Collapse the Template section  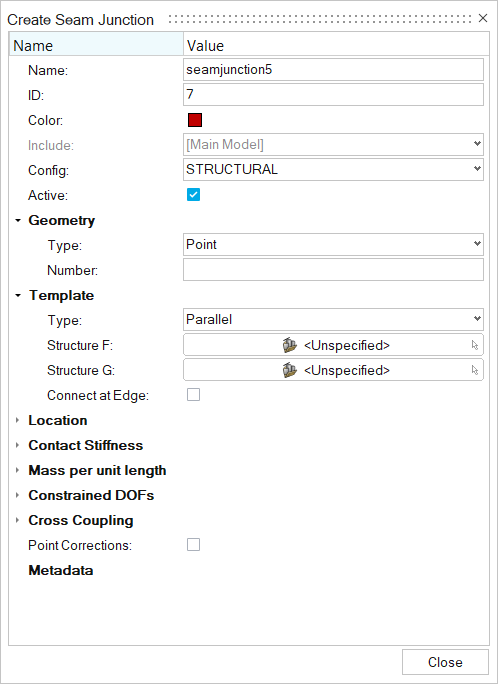[x=18, y=295]
